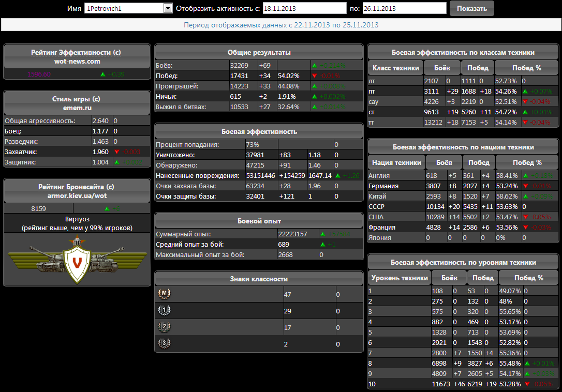Click the start date field 18.11.2013

304,8
